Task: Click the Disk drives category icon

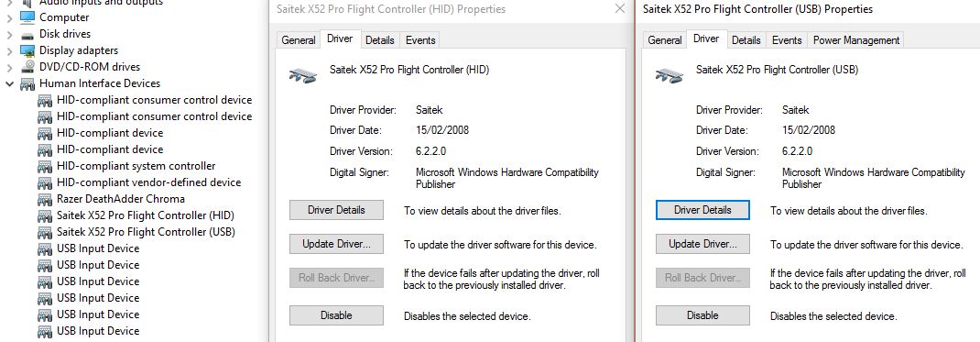Action: point(27,35)
